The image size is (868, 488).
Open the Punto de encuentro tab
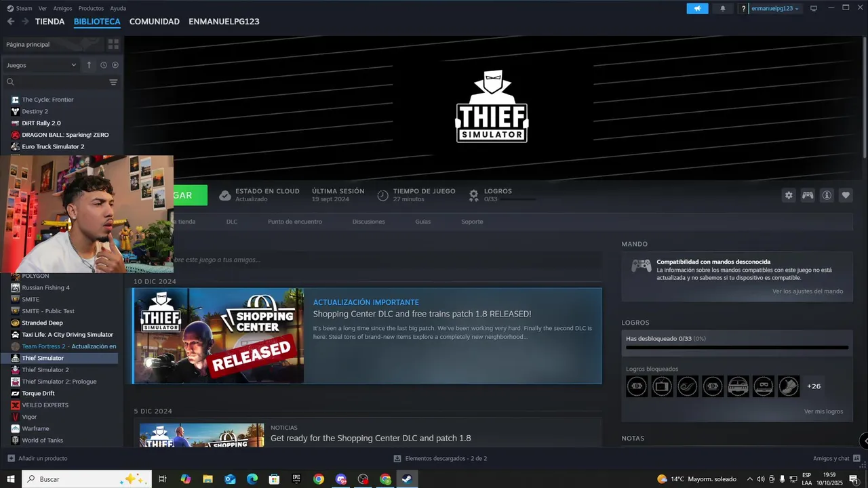click(x=295, y=222)
